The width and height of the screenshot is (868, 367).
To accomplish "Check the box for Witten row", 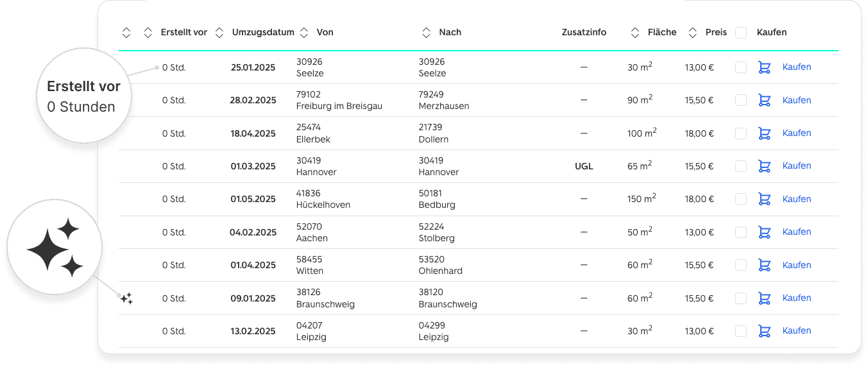I will 741,265.
